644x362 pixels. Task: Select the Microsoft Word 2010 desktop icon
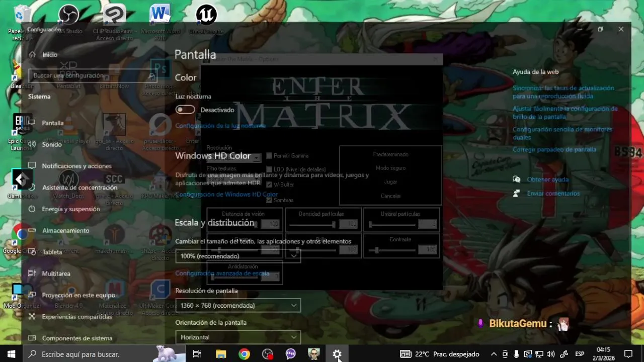(x=160, y=22)
